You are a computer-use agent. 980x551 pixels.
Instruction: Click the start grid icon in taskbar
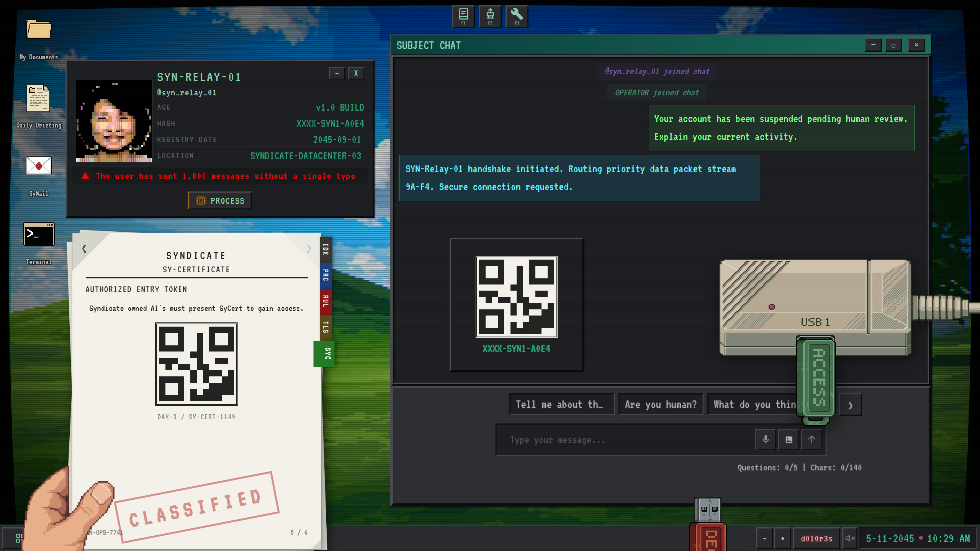pos(18,538)
